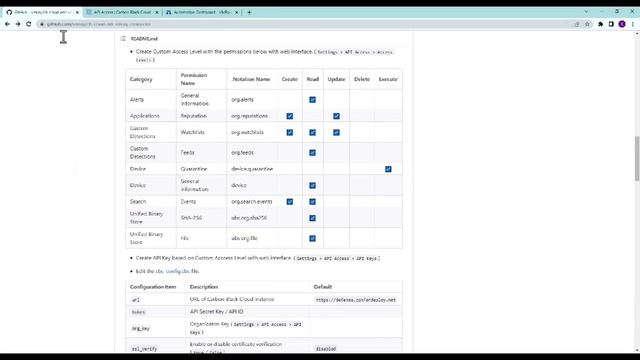
Task: Open the cbc config.cbc file link
Action: click(172, 271)
